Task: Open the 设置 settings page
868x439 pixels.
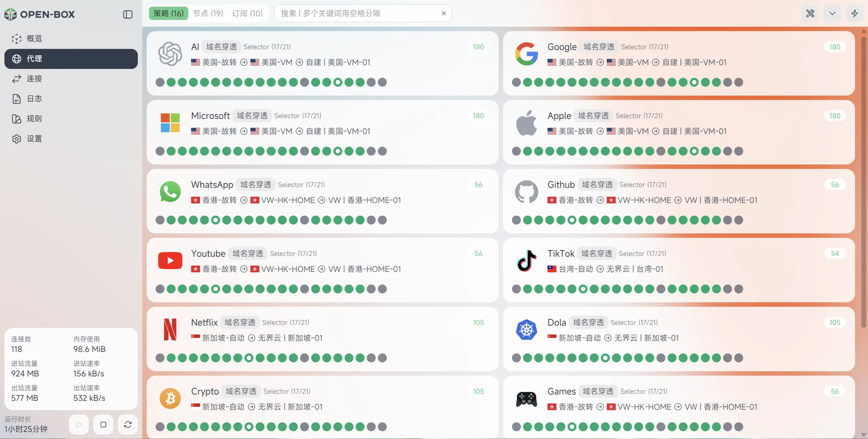Action: 71,138
